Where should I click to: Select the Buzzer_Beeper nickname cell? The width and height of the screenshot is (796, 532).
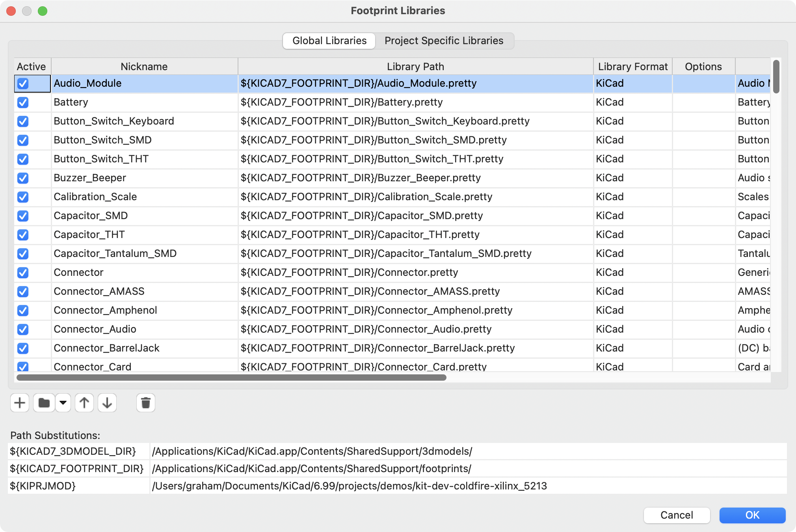(x=144, y=178)
